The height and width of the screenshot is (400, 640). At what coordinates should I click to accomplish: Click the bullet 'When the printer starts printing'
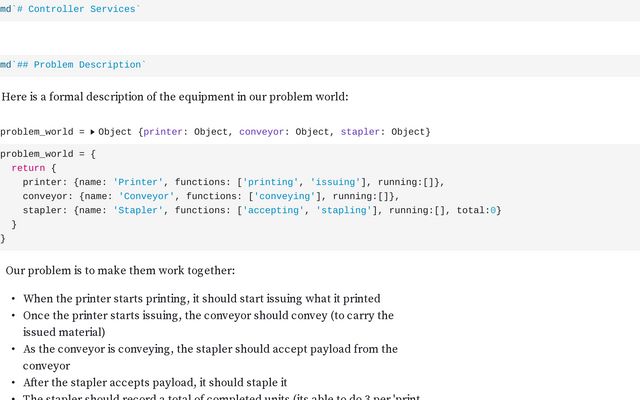[200, 299]
